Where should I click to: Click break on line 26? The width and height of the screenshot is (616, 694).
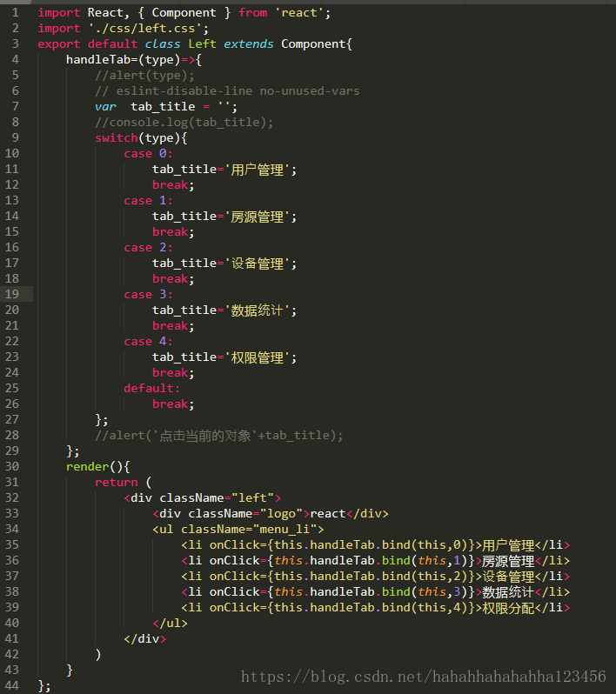(x=170, y=404)
